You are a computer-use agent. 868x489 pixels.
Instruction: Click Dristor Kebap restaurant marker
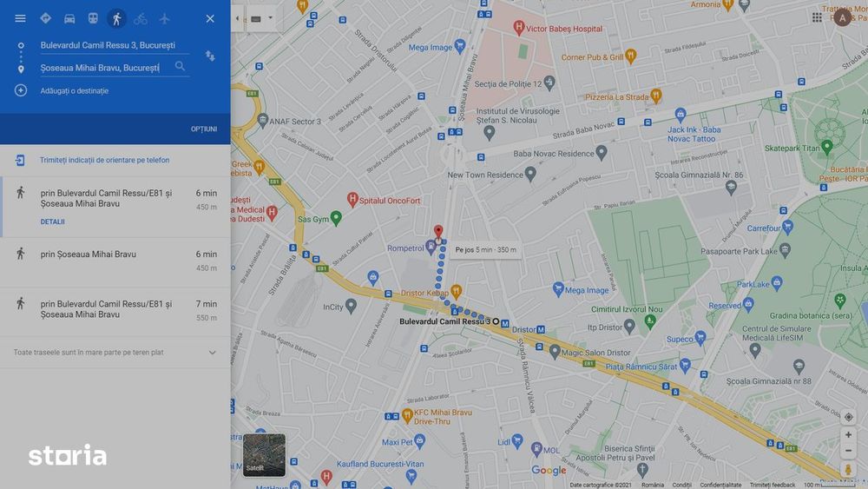point(457,291)
